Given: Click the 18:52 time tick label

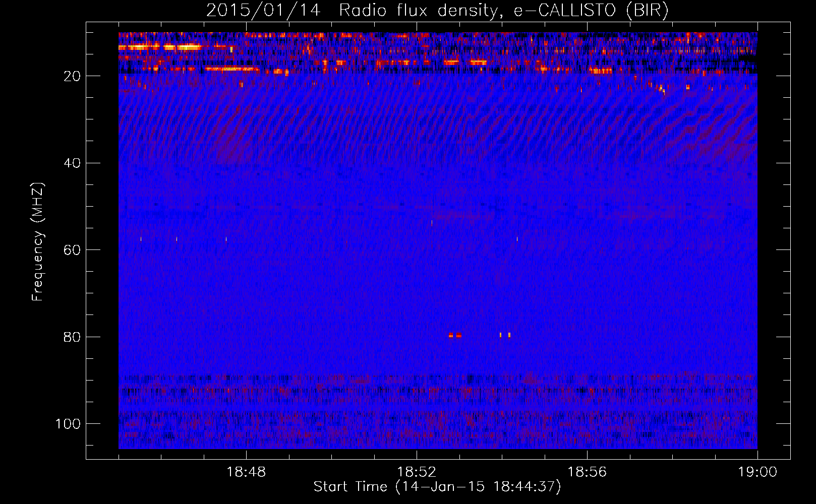Looking at the screenshot, I should pos(417,472).
